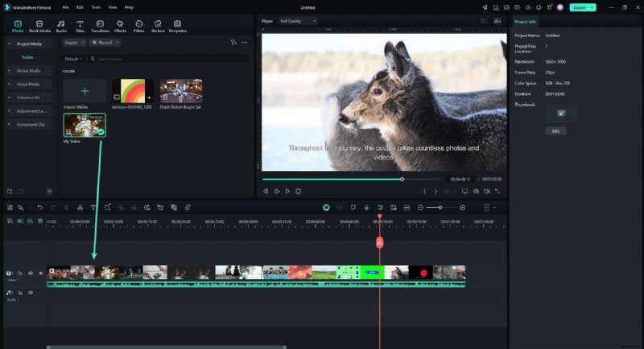Toggle visibility eye on Video 1 track
The width and height of the screenshot is (644, 349).
(x=41, y=273)
